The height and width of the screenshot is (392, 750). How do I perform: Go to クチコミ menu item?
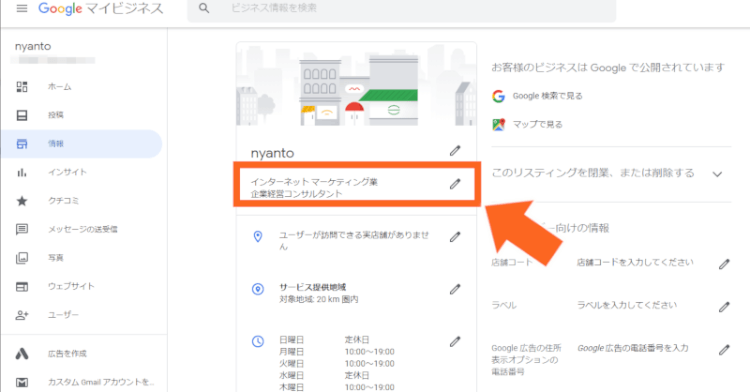63,201
